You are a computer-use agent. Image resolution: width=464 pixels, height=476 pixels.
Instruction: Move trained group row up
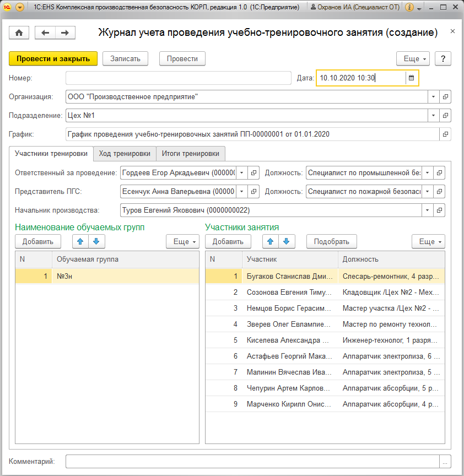80,242
